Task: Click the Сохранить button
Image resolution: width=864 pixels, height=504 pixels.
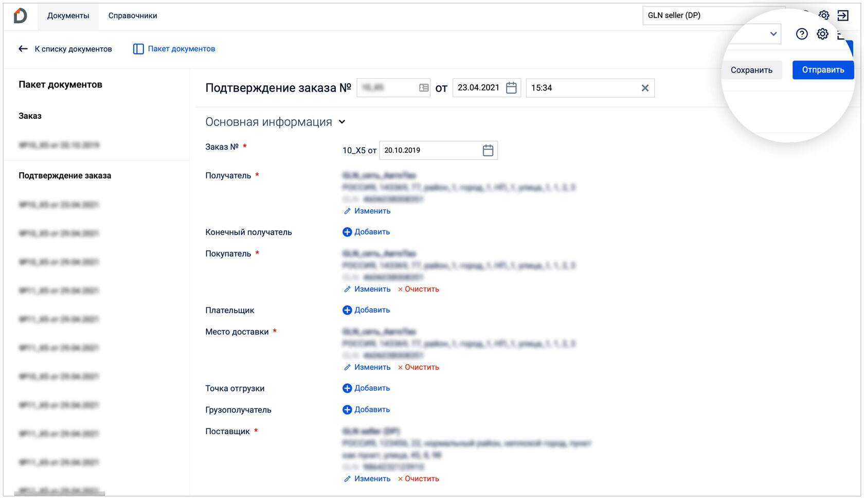Action: point(751,70)
